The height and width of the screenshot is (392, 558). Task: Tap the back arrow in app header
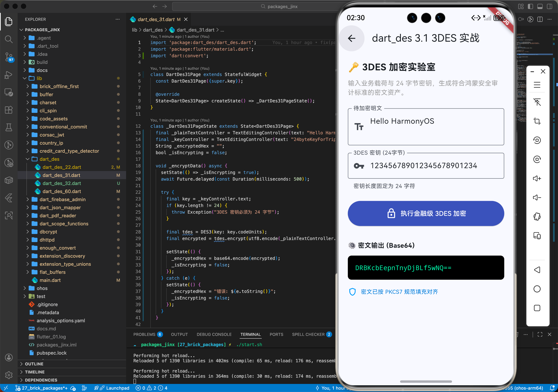point(351,38)
